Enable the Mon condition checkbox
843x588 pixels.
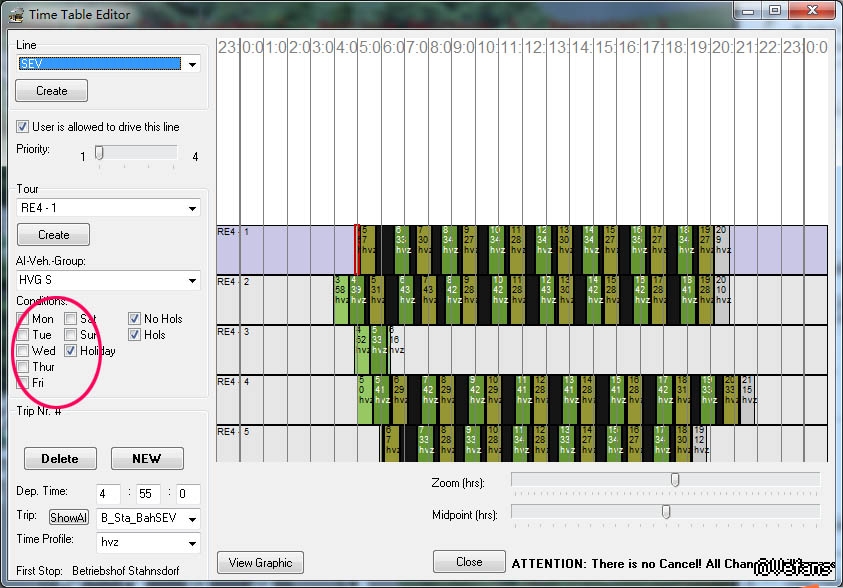23,319
